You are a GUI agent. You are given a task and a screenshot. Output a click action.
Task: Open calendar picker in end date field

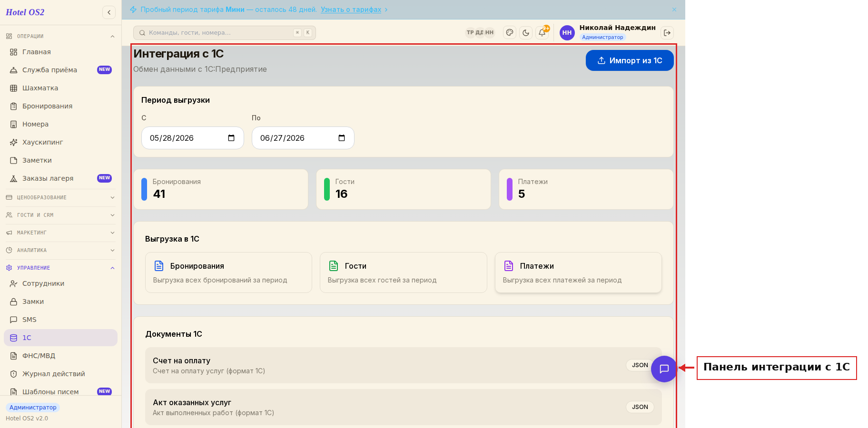(342, 138)
